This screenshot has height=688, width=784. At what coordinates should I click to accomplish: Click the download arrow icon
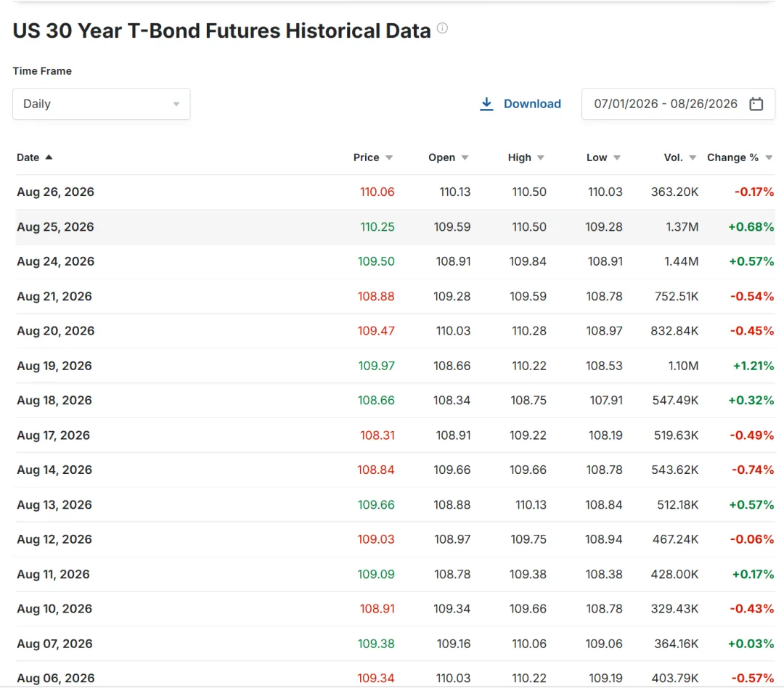coord(486,104)
